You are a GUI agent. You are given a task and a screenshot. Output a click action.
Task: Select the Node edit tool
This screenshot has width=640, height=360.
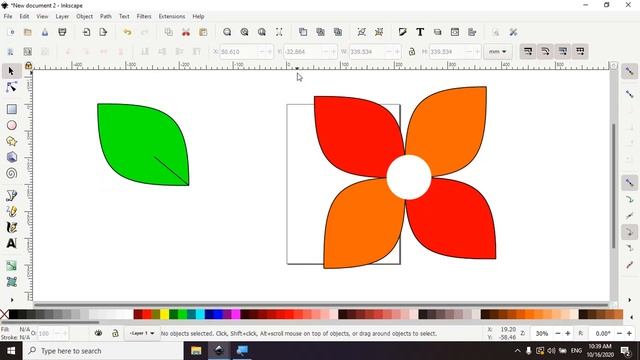(11, 87)
